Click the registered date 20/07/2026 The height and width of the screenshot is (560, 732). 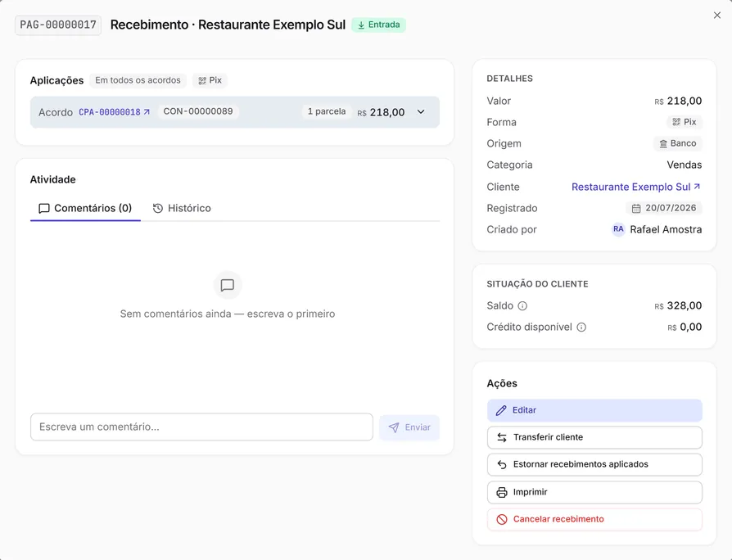click(x=663, y=208)
